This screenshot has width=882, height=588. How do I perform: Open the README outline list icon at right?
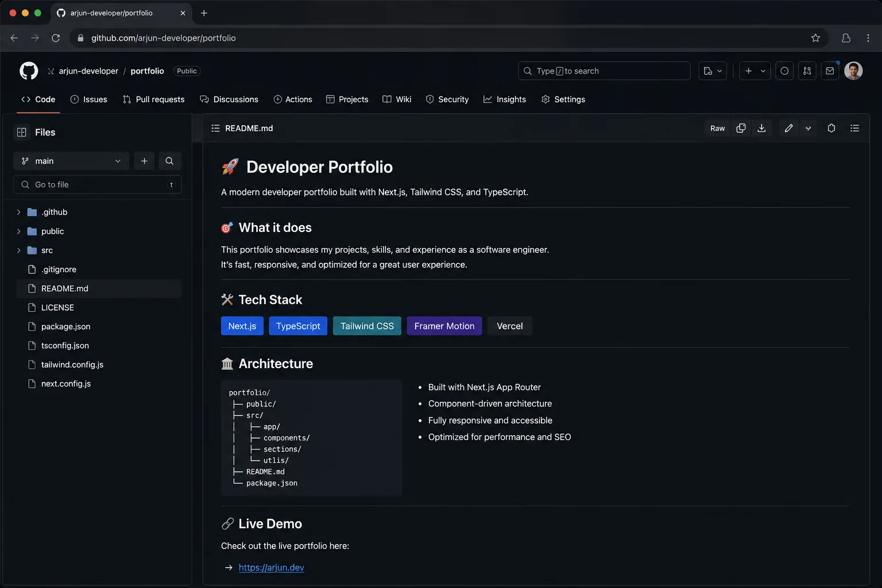[x=854, y=128]
